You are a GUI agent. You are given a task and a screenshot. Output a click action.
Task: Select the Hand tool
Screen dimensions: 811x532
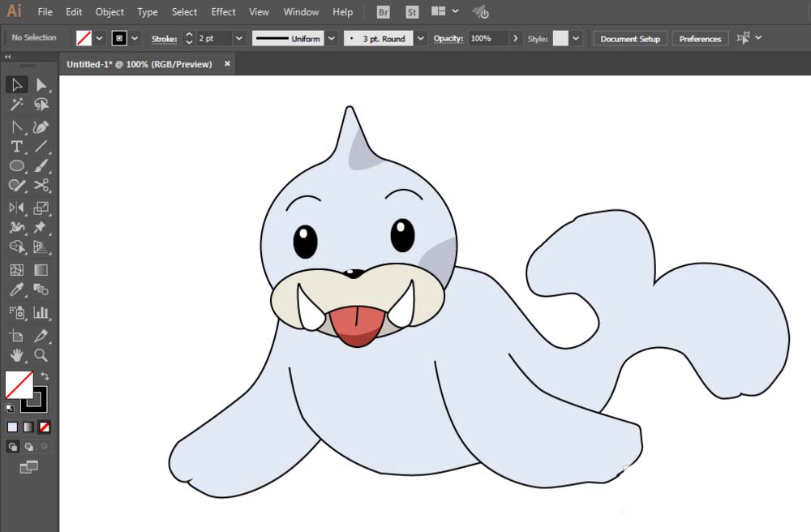[16, 355]
